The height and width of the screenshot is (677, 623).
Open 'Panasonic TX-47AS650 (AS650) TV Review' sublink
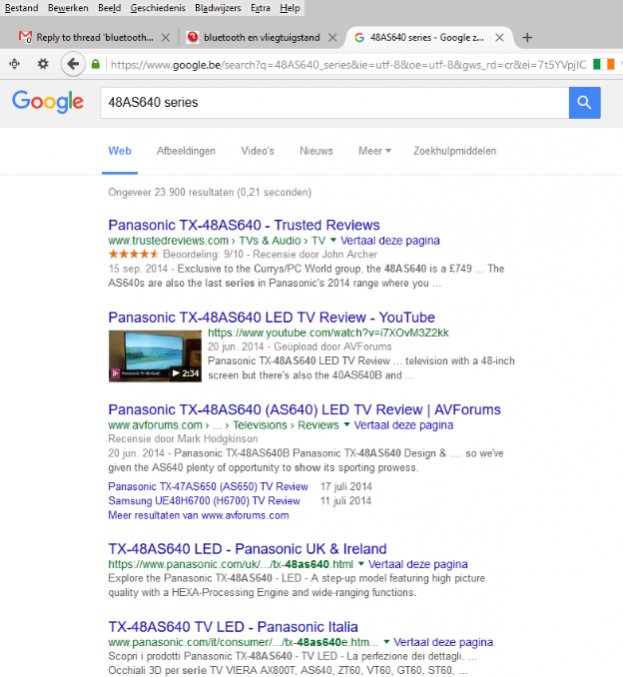tap(208, 487)
